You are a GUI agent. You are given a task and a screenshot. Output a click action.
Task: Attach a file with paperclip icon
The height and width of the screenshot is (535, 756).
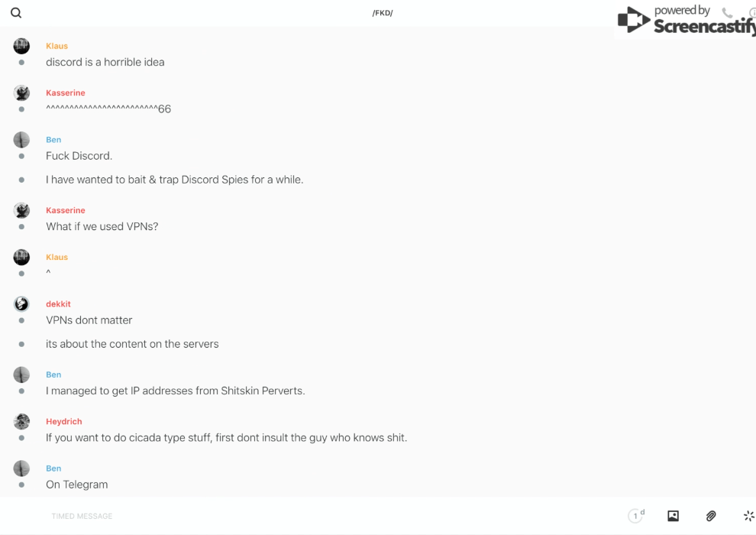tap(711, 516)
